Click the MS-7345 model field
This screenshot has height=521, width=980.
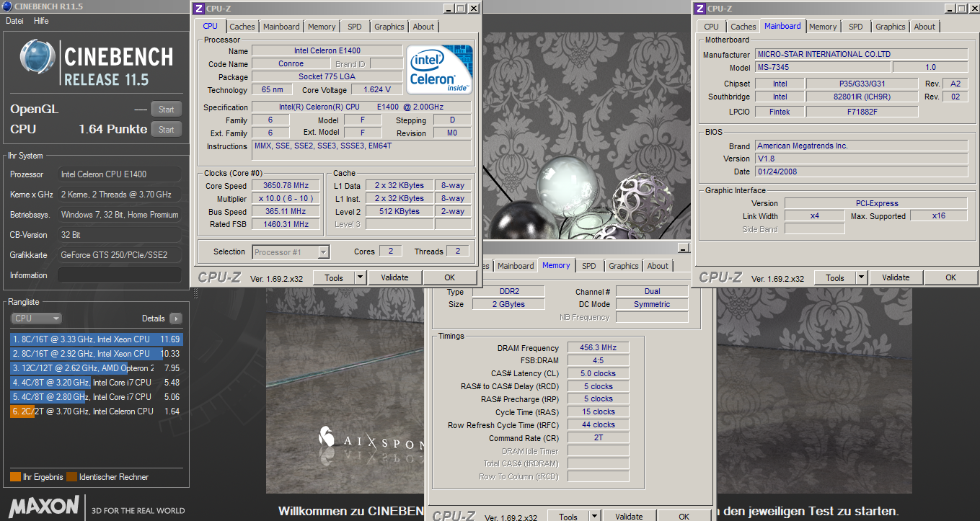[x=821, y=67]
